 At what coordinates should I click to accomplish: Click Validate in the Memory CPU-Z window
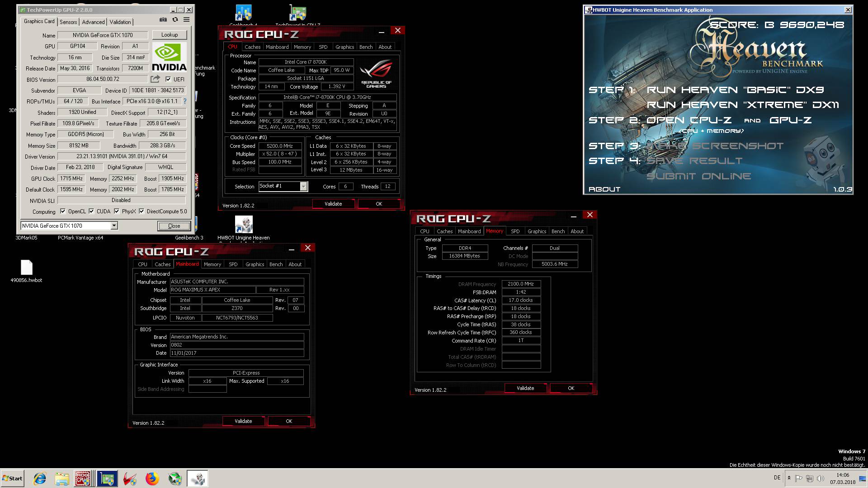point(525,388)
